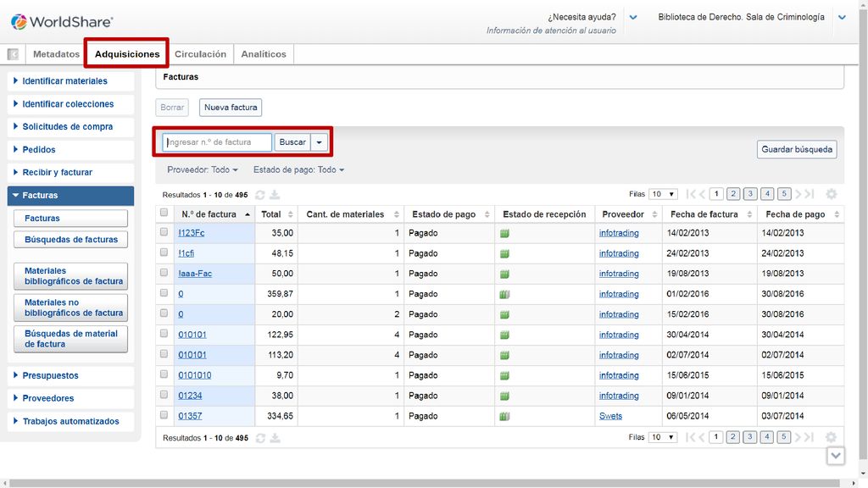Go to next page arrow in bottom pager
Image resolution: width=868 pixels, height=488 pixels.
[x=798, y=437]
